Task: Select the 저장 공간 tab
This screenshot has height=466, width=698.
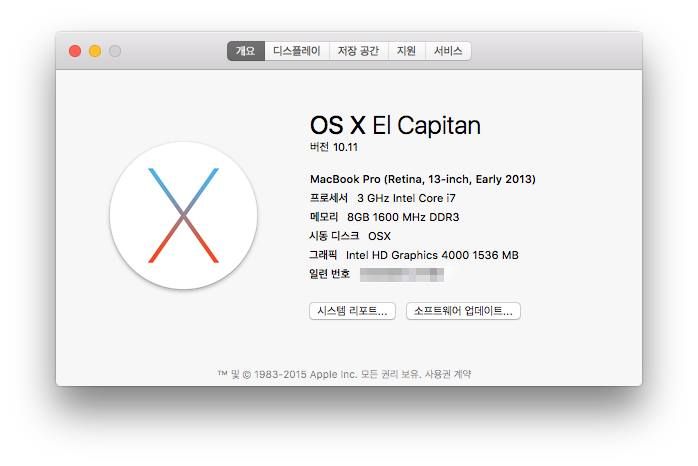Action: click(x=358, y=51)
